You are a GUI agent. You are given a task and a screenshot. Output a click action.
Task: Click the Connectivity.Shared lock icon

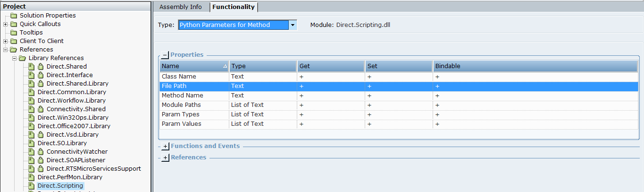41,109
